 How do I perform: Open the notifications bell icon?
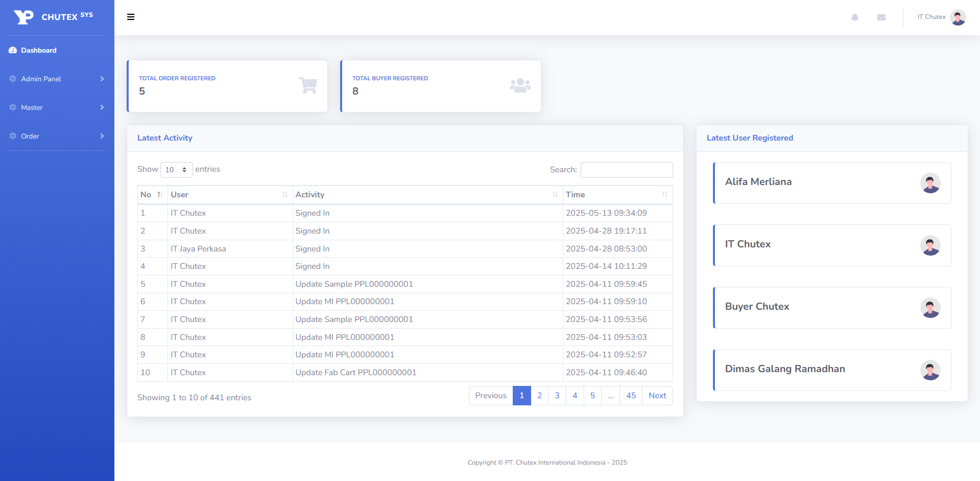[x=854, y=17]
